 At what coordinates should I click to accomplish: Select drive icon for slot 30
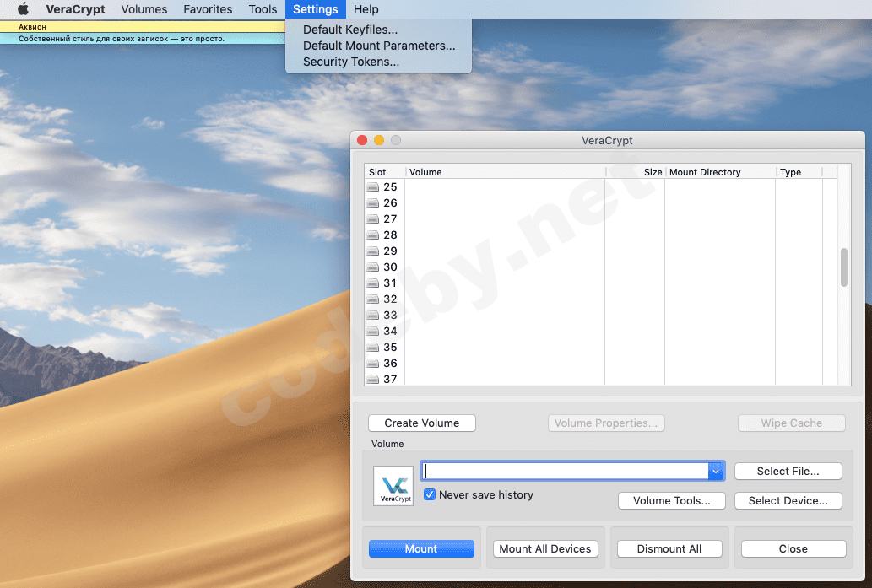pos(372,267)
